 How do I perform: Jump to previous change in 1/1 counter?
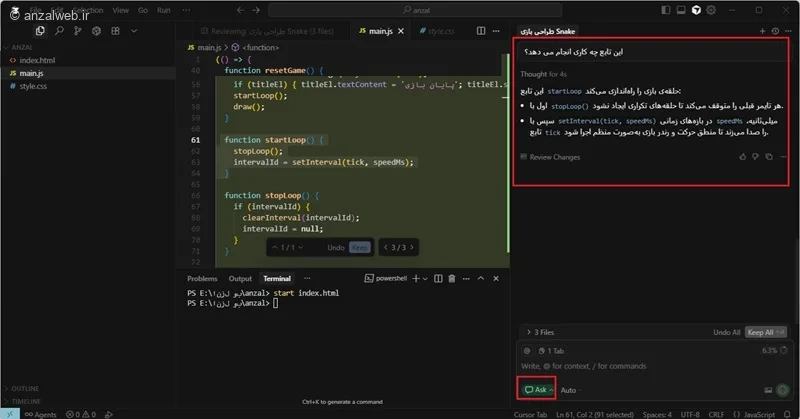[x=275, y=248]
